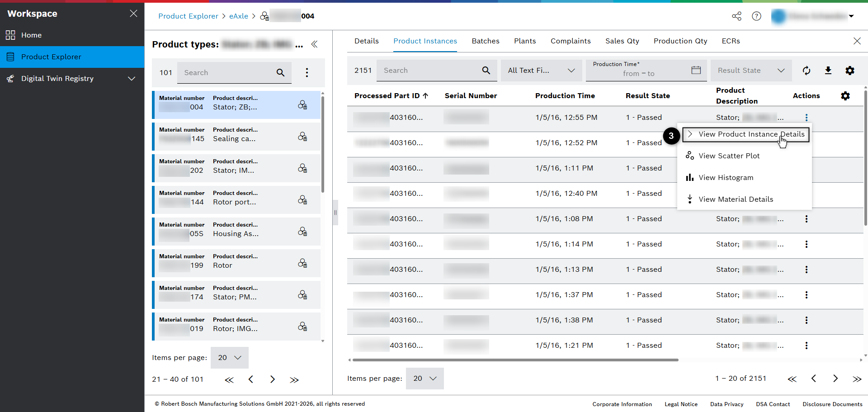This screenshot has width=868, height=412.
Task: Click the horizontal table scrollbar
Action: [x=515, y=360]
